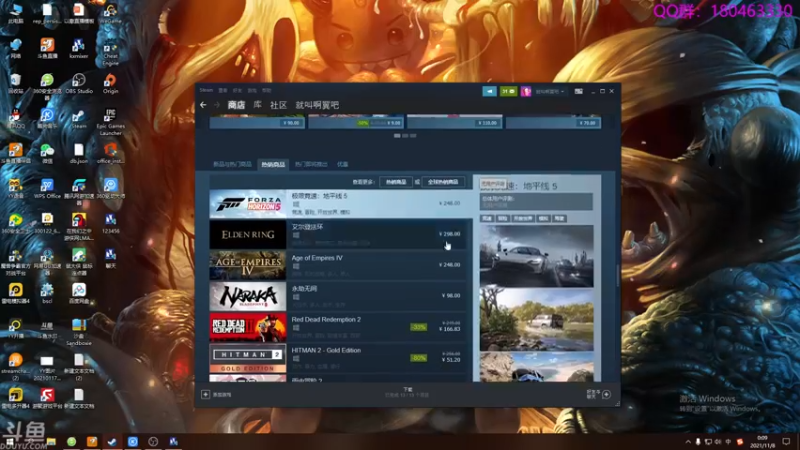Switch to 优惠 specials tab
This screenshot has width=800, height=450.
point(342,164)
